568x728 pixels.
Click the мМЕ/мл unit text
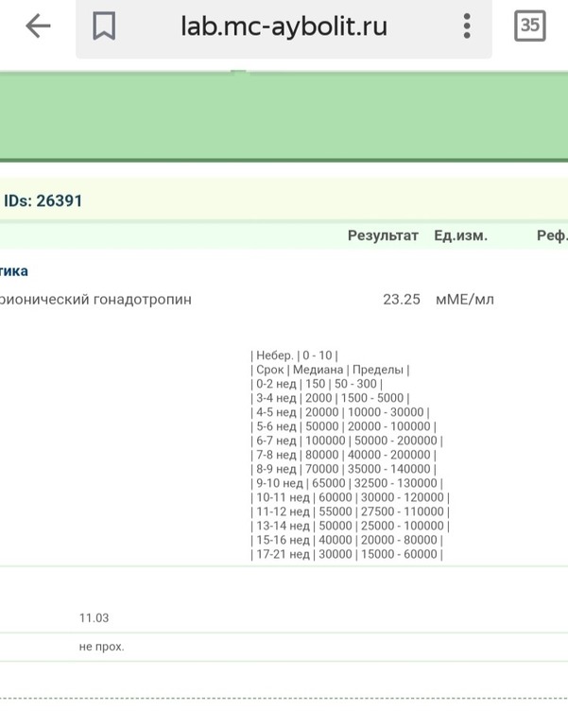(464, 299)
